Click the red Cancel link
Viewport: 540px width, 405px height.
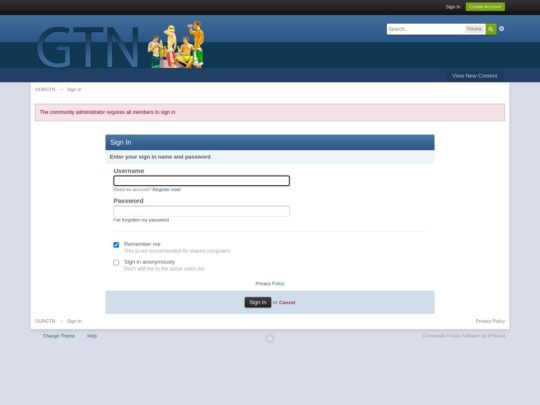pyautogui.click(x=287, y=302)
